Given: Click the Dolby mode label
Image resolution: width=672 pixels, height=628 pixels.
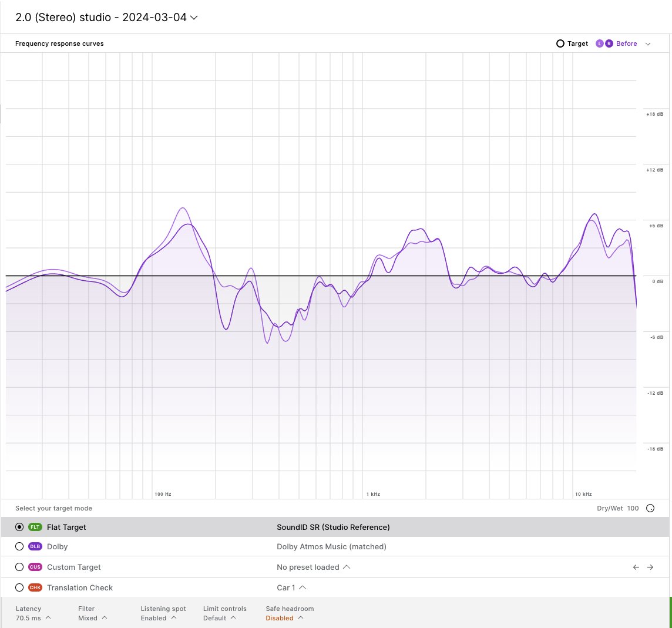Looking at the screenshot, I should click(x=58, y=546).
